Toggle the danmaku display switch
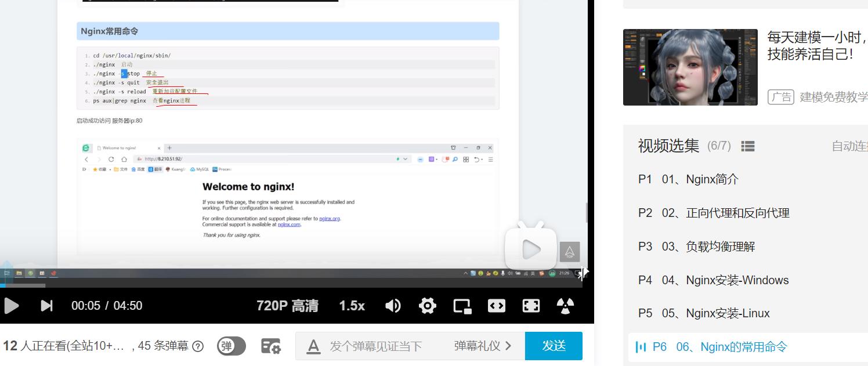 [x=232, y=346]
